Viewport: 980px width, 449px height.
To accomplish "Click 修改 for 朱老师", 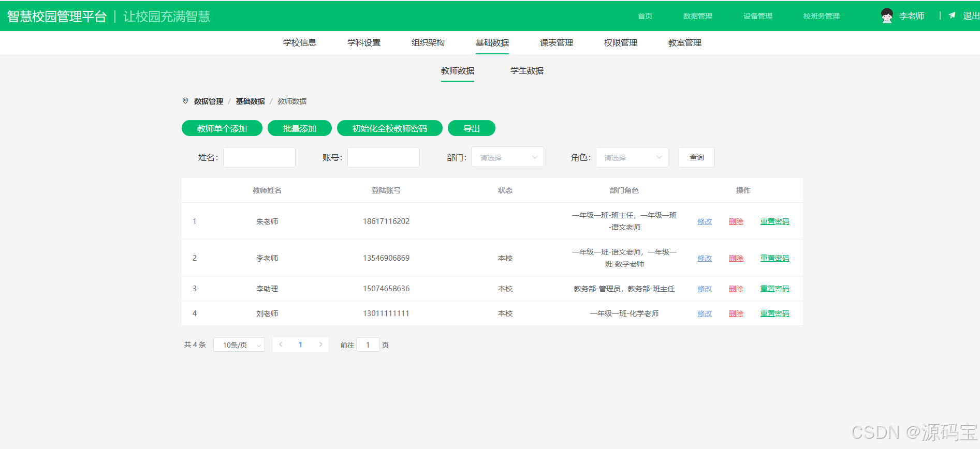I will pyautogui.click(x=705, y=221).
